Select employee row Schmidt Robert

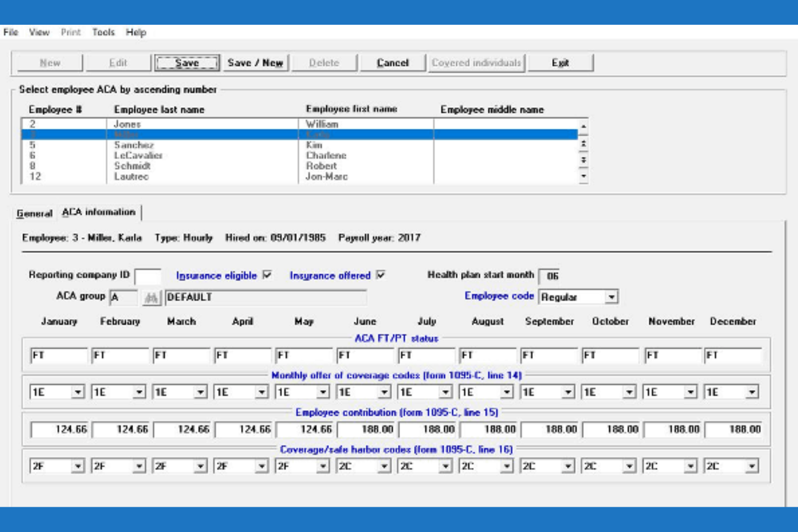[x=299, y=166]
